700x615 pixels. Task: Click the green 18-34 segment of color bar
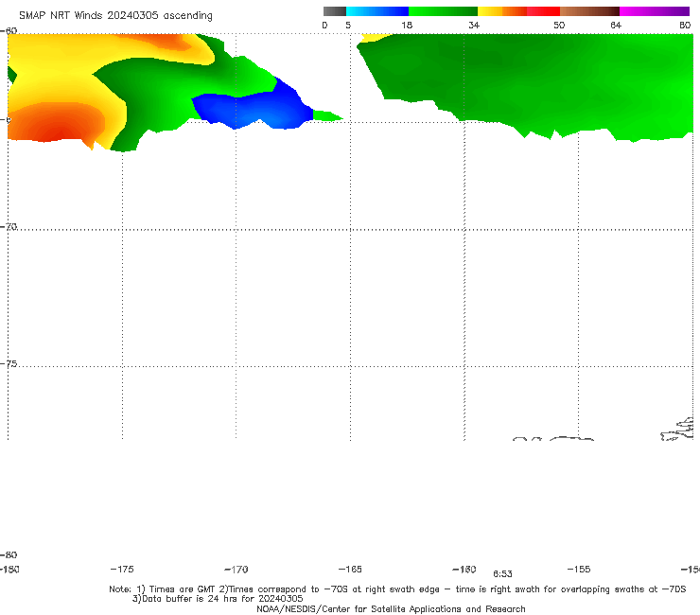click(443, 11)
